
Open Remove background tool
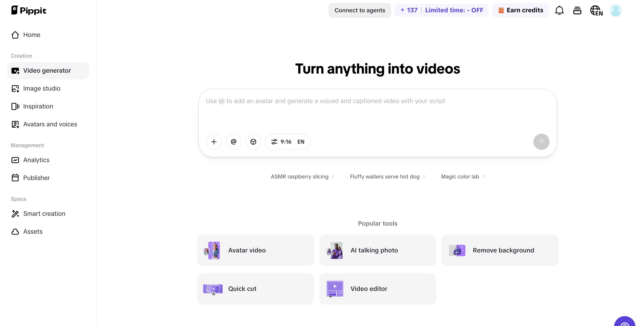tap(500, 250)
